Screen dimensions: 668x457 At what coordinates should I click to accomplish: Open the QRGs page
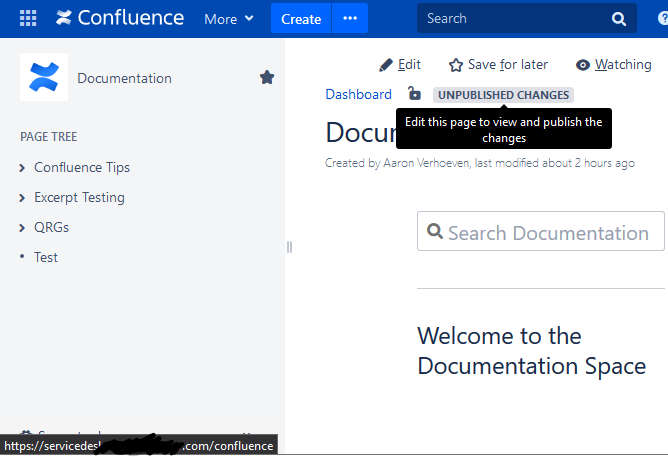click(x=51, y=227)
